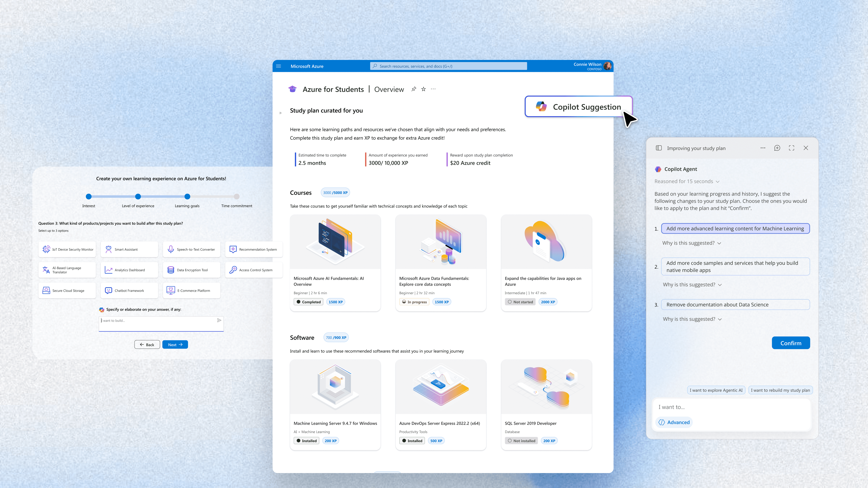Expand 'Reasoned for 15 seconds' details
This screenshot has width=868, height=488.
click(x=687, y=181)
